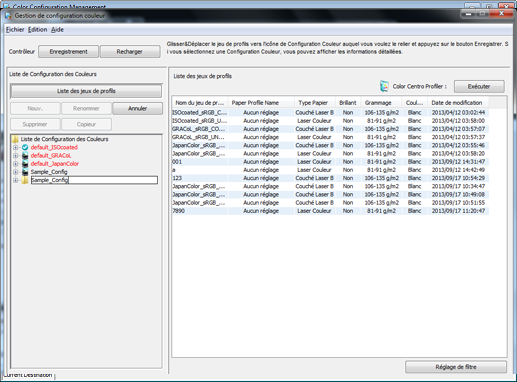The height and width of the screenshot is (382, 517).
Task: Select the profile set row named a
Action: click(330, 170)
